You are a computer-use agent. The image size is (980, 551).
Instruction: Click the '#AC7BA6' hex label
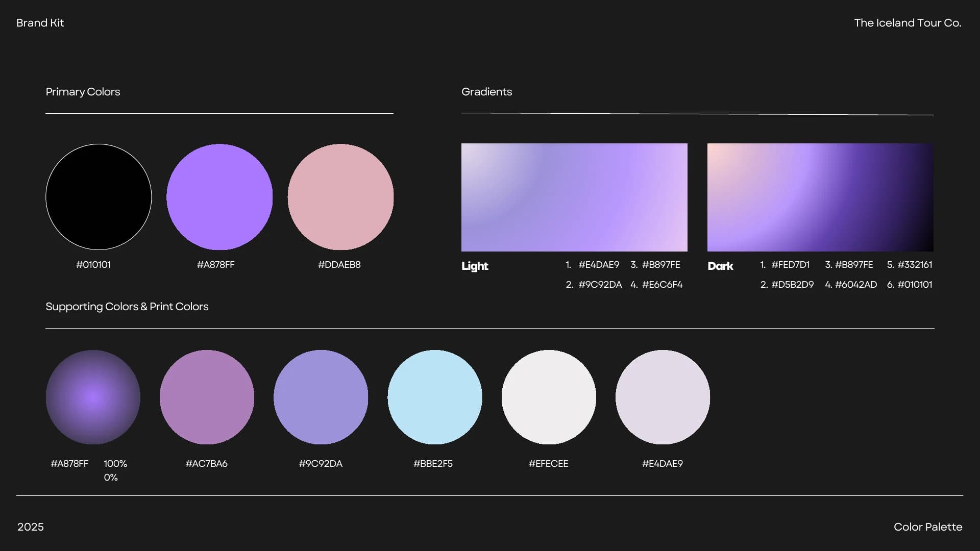(x=207, y=464)
